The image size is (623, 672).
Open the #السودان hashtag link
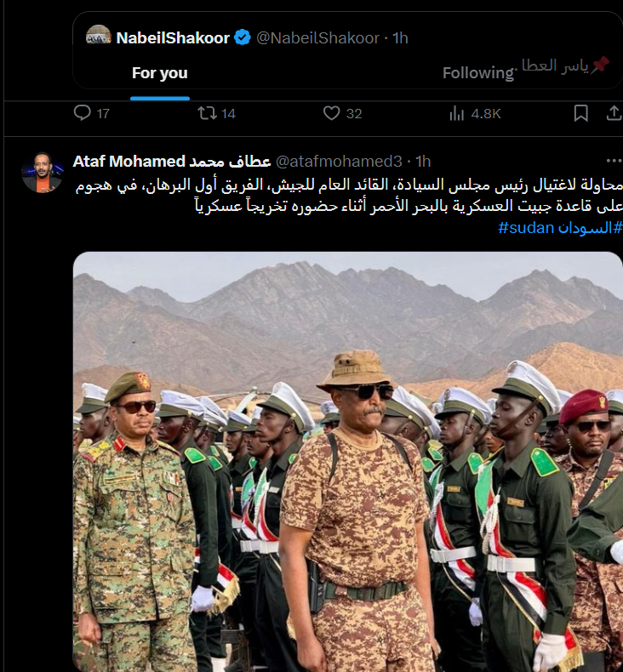[x=590, y=228]
